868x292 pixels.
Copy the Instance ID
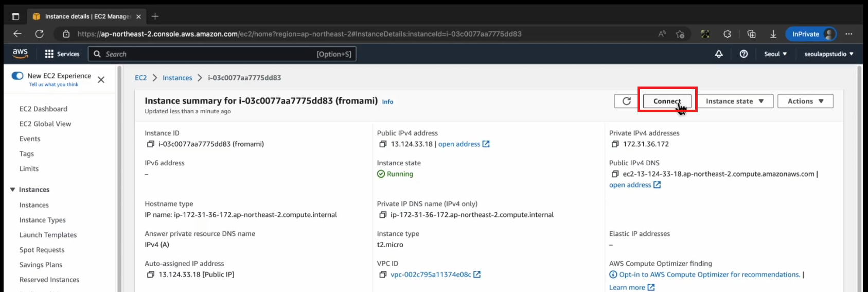coord(151,144)
